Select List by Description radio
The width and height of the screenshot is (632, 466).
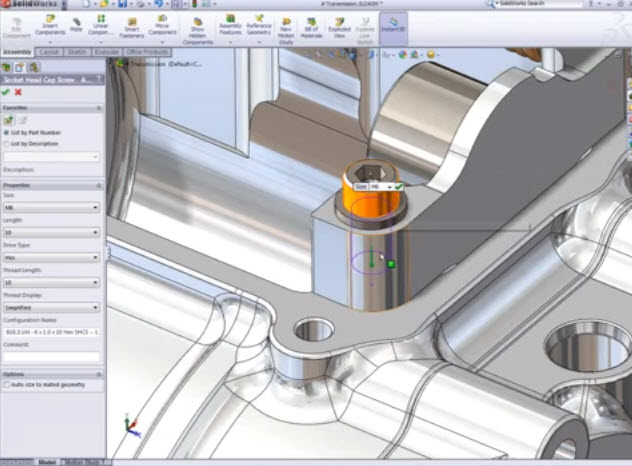pyautogui.click(x=6, y=144)
